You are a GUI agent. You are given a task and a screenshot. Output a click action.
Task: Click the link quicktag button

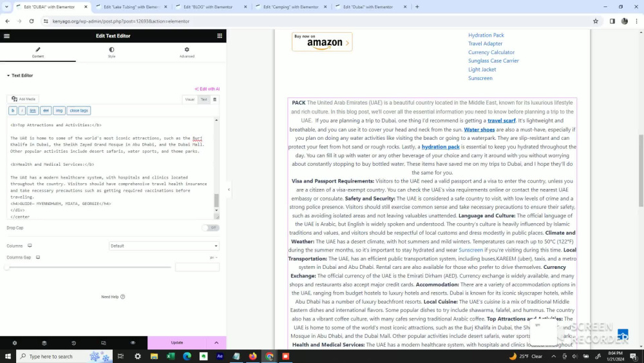(x=32, y=111)
